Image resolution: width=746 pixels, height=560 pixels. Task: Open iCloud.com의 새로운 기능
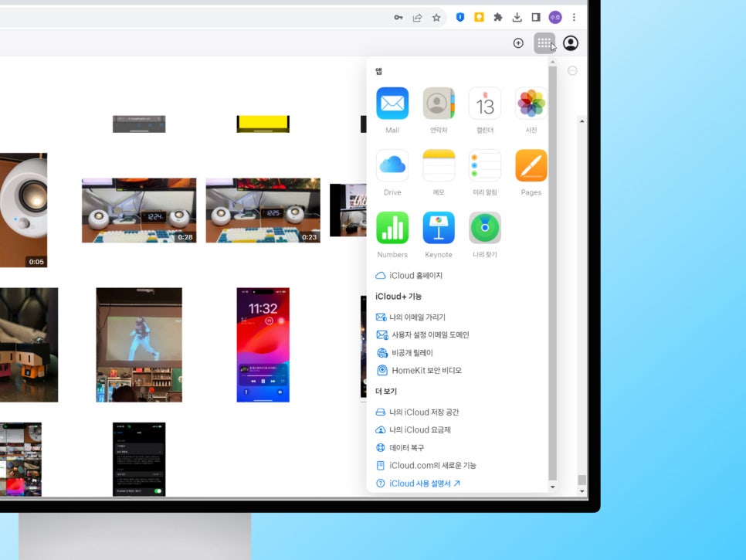426,465
